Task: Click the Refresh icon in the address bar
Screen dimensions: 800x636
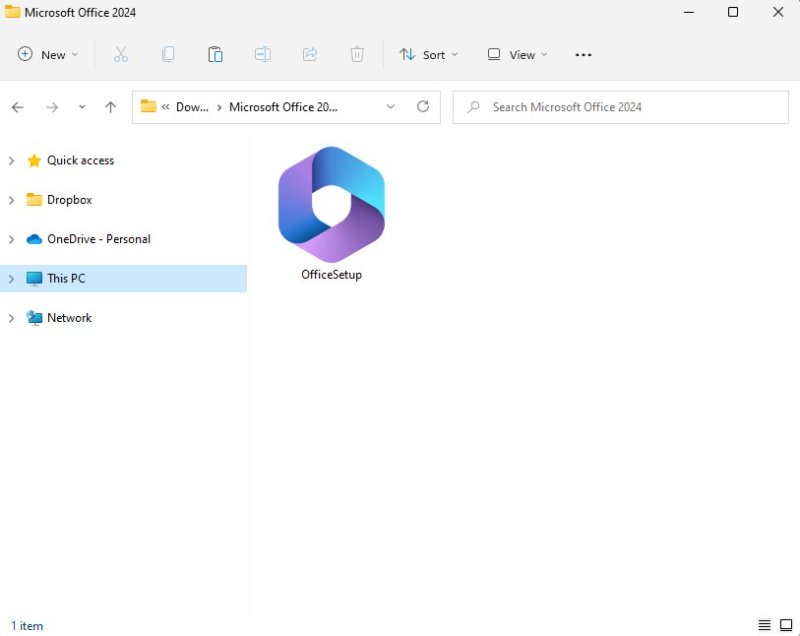Action: click(423, 106)
